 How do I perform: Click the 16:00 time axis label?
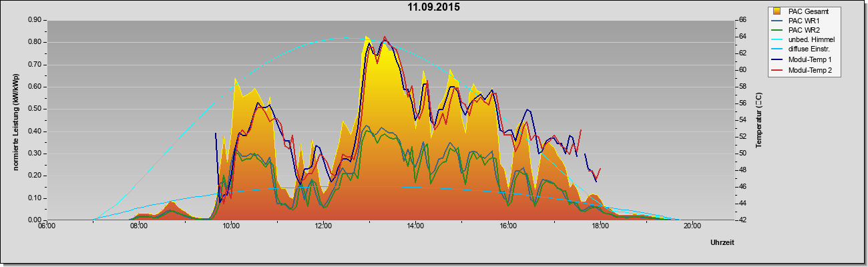508,226
